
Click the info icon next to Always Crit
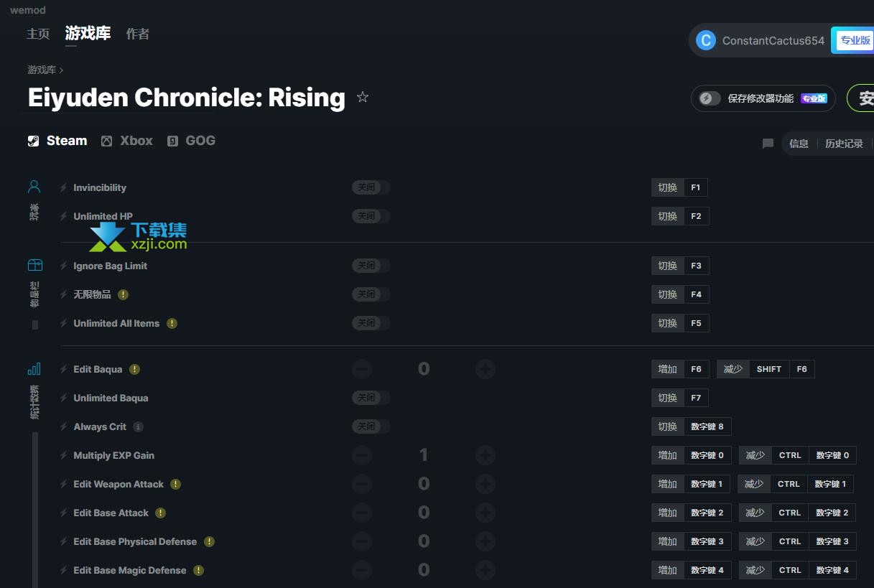click(x=138, y=426)
